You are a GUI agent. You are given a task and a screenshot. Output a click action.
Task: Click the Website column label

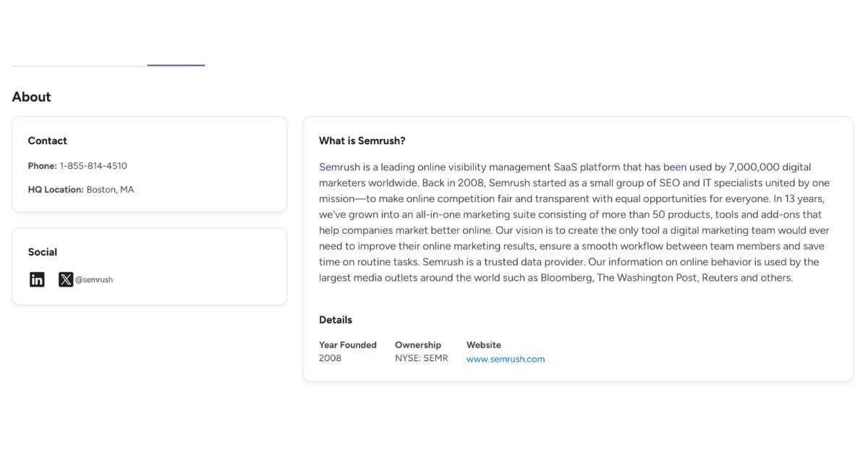coord(484,345)
